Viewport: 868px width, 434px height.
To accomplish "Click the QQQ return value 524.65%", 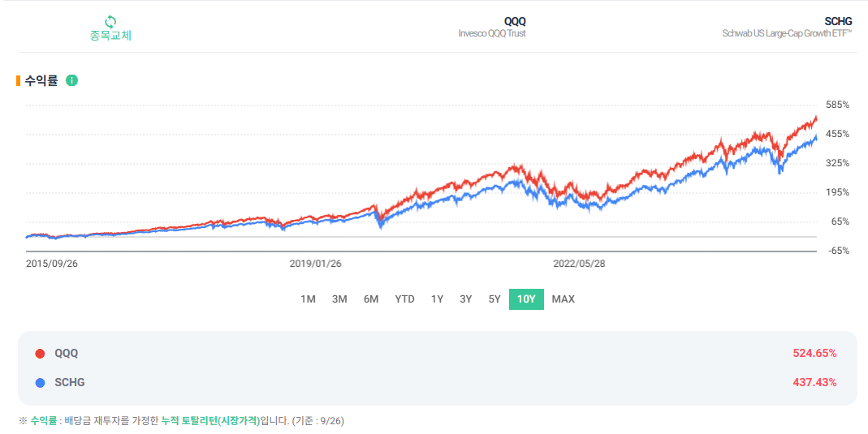I will pos(814,354).
